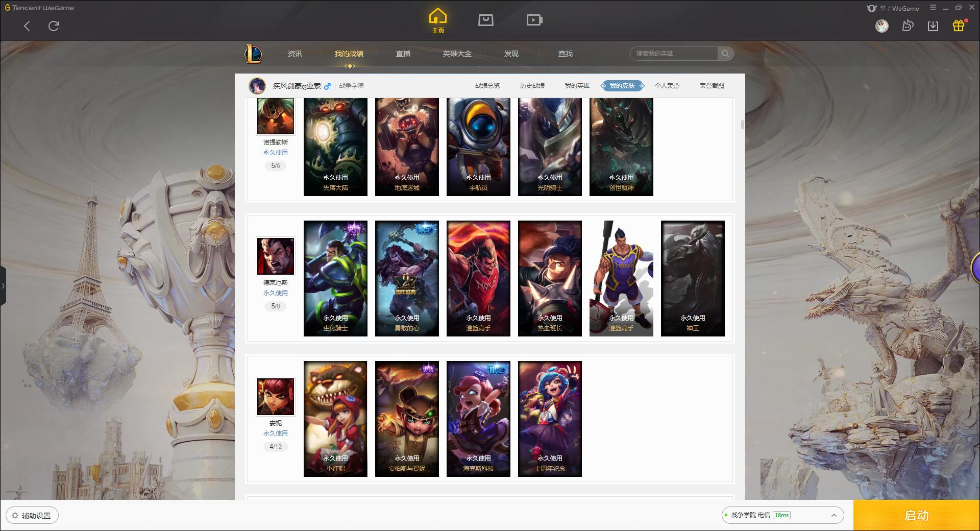Open the 我的英雄 section
The image size is (980, 531).
tap(577, 86)
